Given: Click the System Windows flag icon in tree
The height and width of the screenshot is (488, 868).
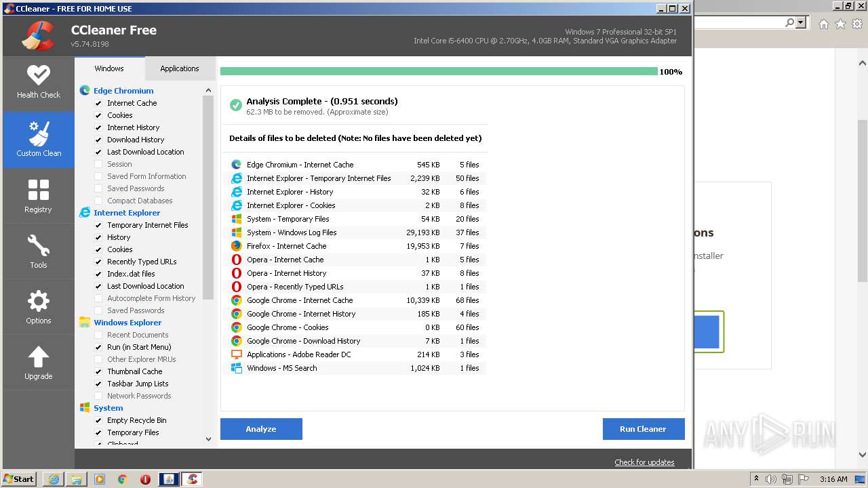Looking at the screenshot, I should pyautogui.click(x=85, y=408).
